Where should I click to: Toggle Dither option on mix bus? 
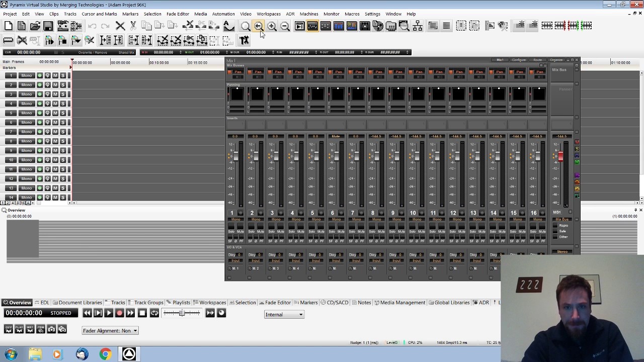pos(555,237)
